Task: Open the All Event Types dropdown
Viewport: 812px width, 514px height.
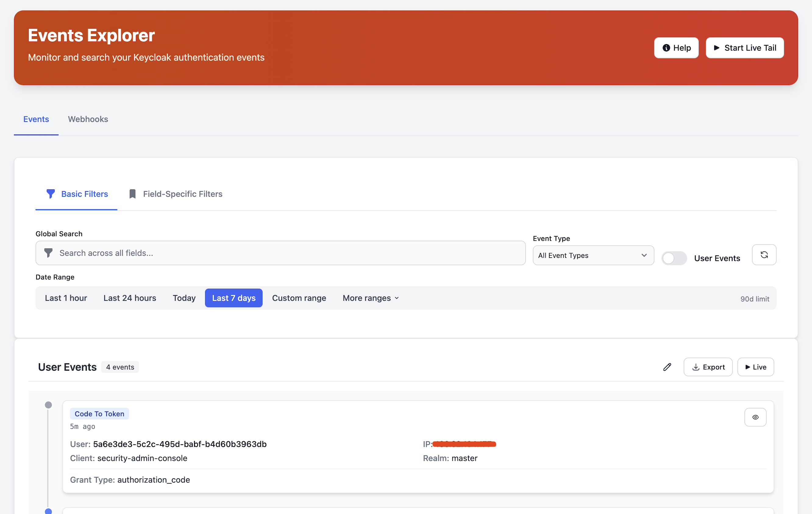Action: point(593,255)
